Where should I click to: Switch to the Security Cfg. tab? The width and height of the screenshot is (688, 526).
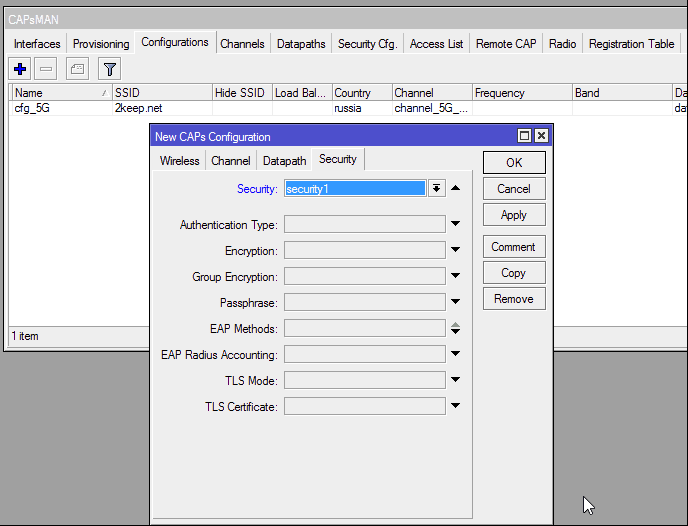point(367,44)
